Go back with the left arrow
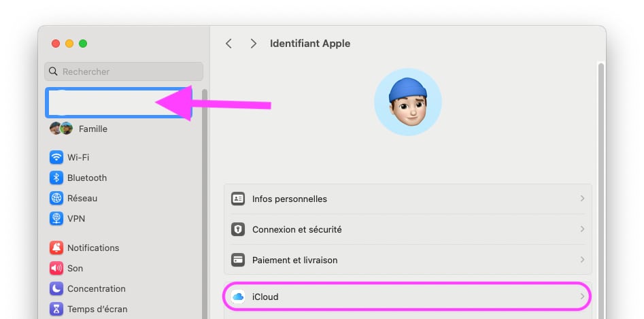 coord(228,44)
